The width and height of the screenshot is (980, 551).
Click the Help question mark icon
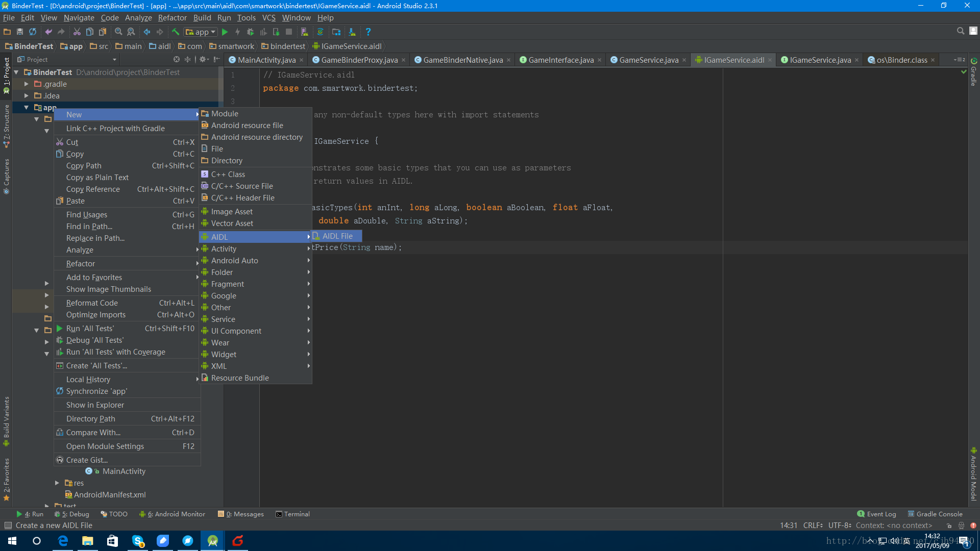(x=368, y=32)
